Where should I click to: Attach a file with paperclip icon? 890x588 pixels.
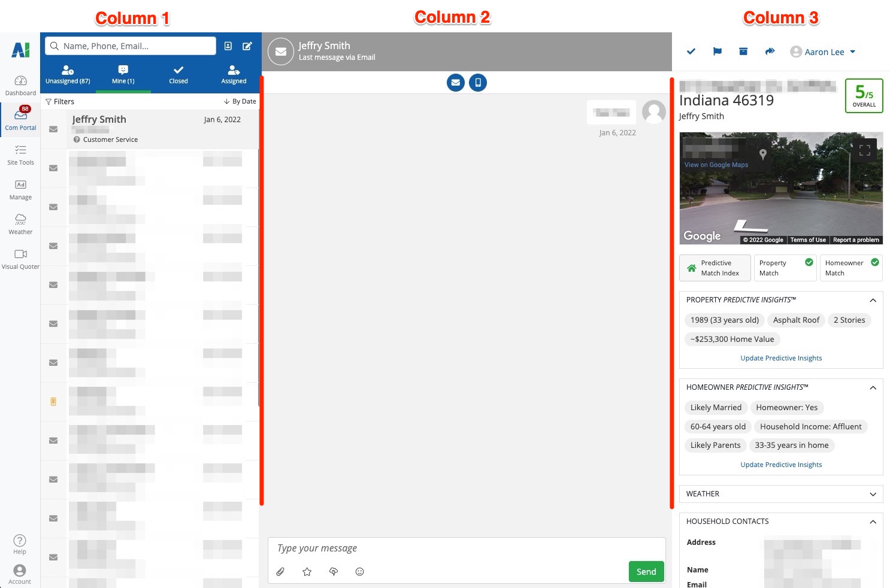coord(280,572)
